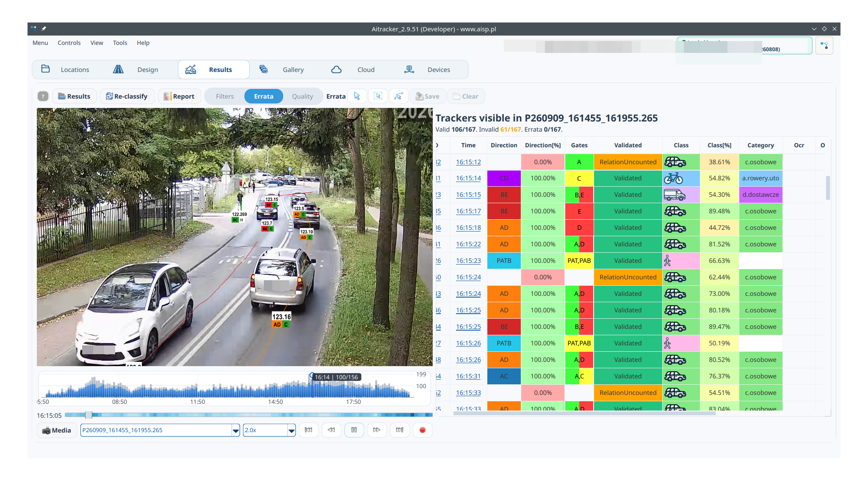Select the arrow pointer errata tool

pos(357,97)
